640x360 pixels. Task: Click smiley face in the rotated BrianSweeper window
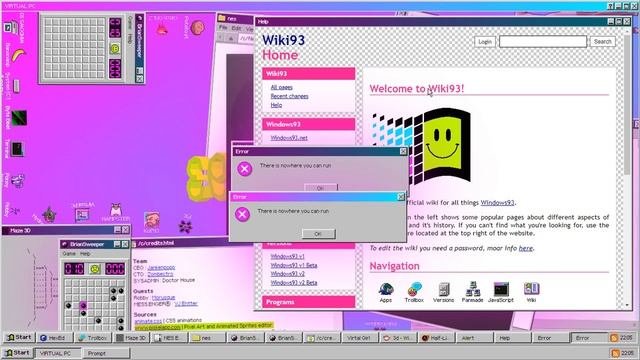115,49
